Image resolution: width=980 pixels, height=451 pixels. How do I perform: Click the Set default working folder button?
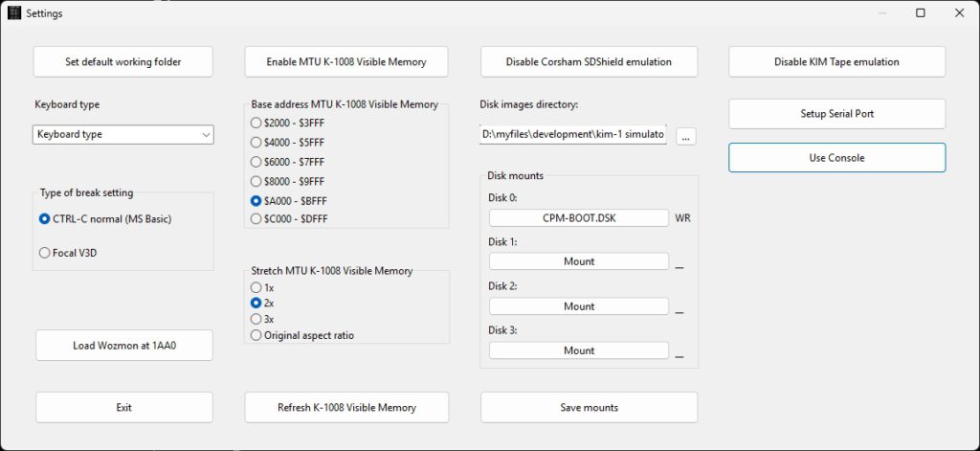pyautogui.click(x=123, y=62)
